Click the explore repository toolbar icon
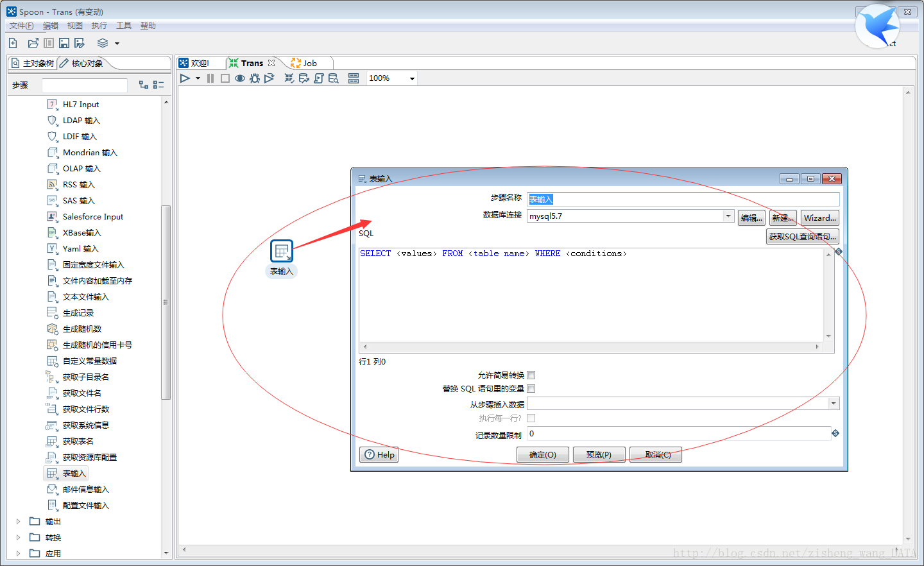Image resolution: width=924 pixels, height=566 pixels. coord(49,43)
